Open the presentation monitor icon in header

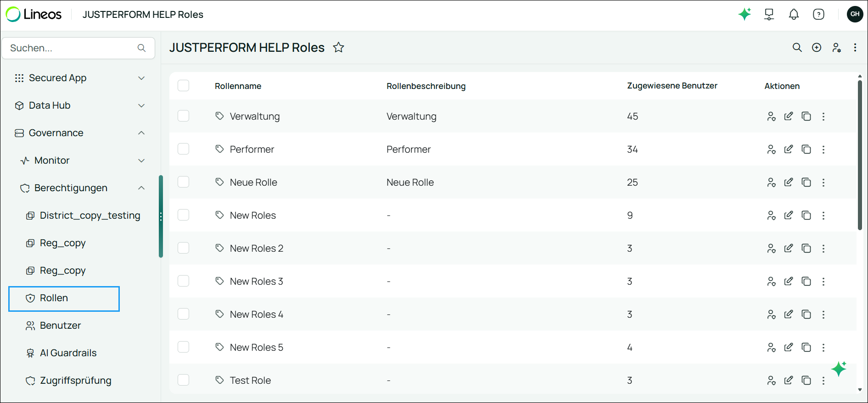tap(769, 14)
